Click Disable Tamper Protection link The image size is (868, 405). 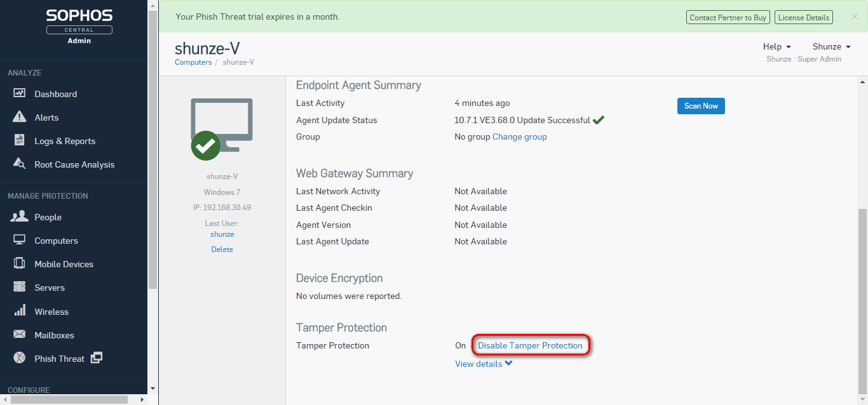point(530,345)
